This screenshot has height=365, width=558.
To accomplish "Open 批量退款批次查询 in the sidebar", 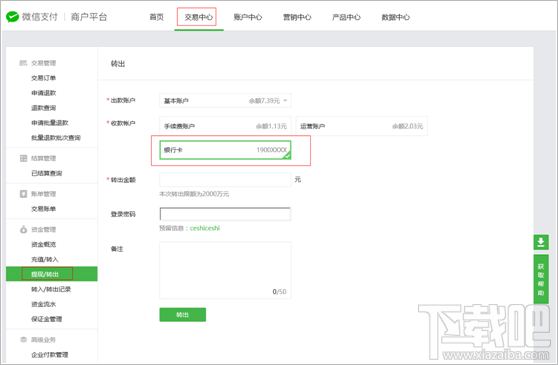I will [x=56, y=138].
